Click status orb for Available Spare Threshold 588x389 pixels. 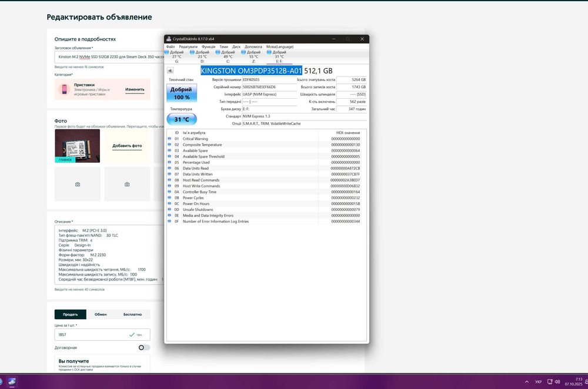pos(169,156)
